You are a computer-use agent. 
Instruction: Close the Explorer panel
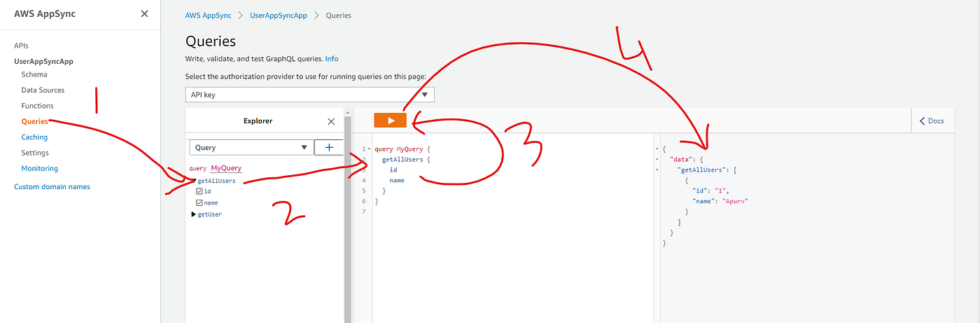(x=331, y=121)
